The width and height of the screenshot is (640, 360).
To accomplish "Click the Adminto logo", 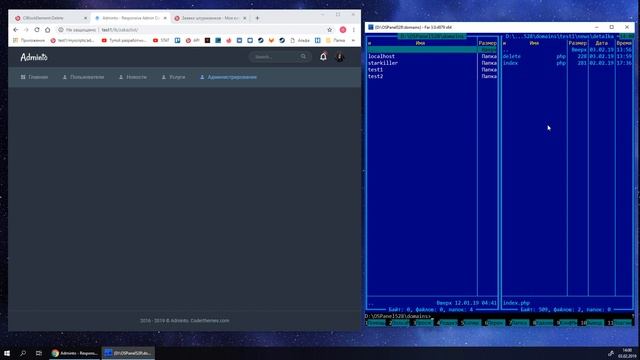I will pyautogui.click(x=34, y=57).
